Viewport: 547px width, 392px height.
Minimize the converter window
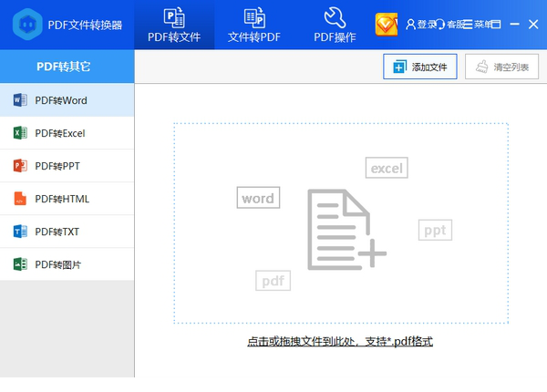pyautogui.click(x=514, y=24)
